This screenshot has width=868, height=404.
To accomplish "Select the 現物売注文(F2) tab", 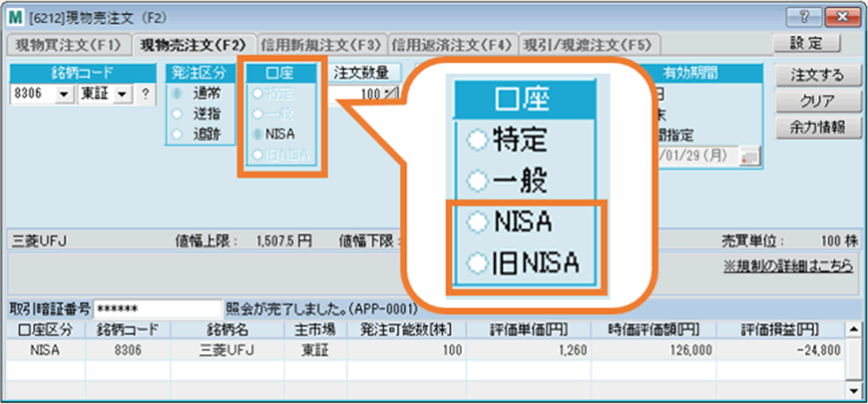I will (x=193, y=45).
